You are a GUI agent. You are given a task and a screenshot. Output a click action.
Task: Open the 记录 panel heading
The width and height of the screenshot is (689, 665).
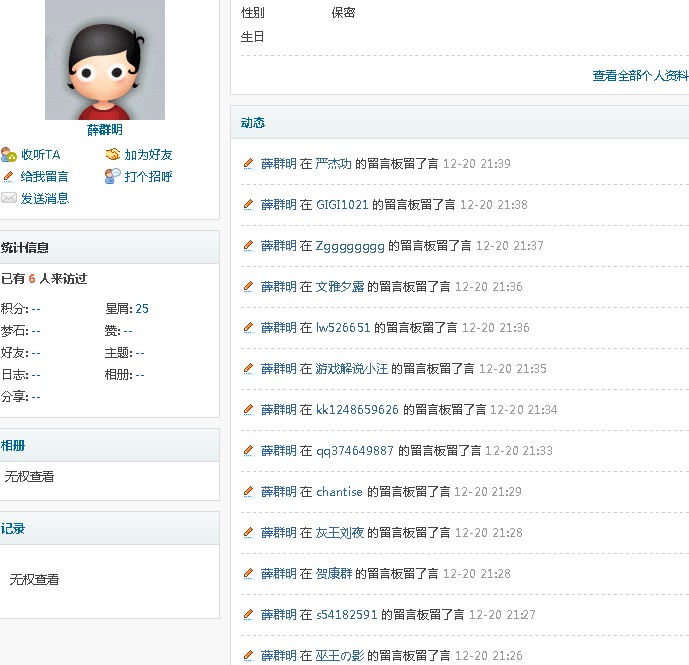point(13,528)
